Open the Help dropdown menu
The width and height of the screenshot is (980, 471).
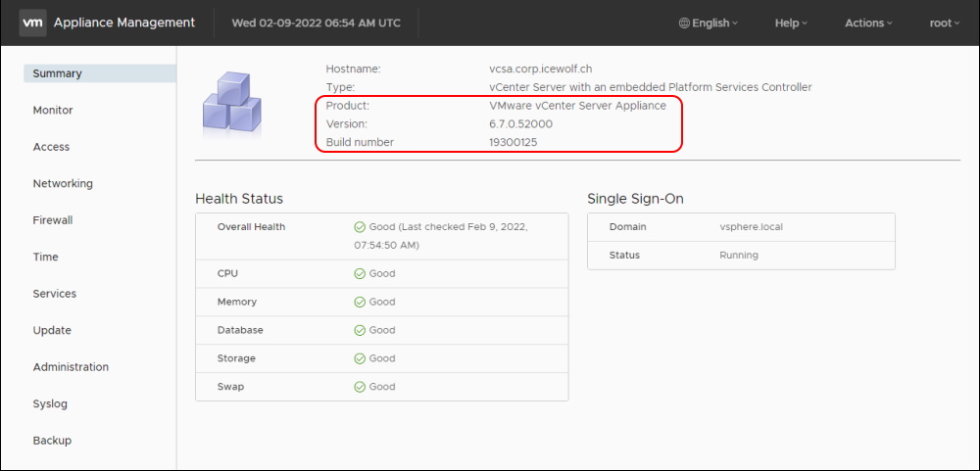[x=791, y=24]
